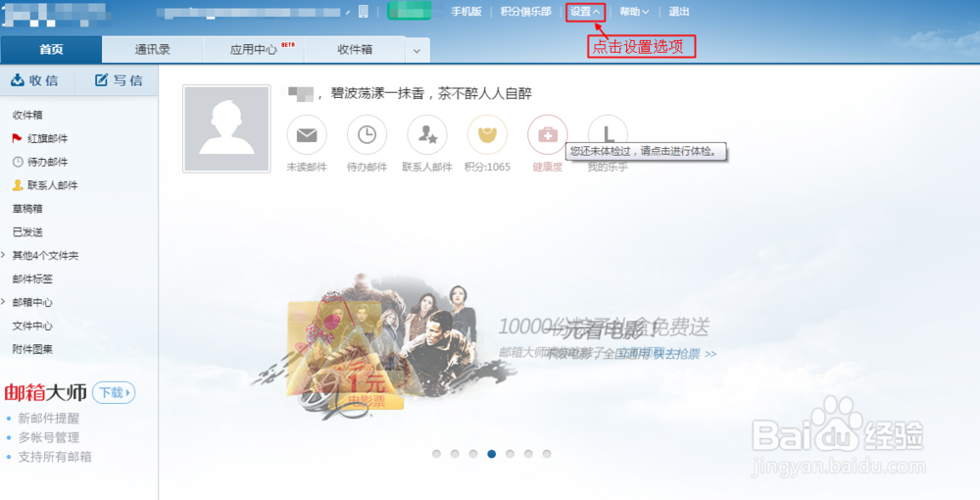Open the pending mail clock icon

[367, 135]
